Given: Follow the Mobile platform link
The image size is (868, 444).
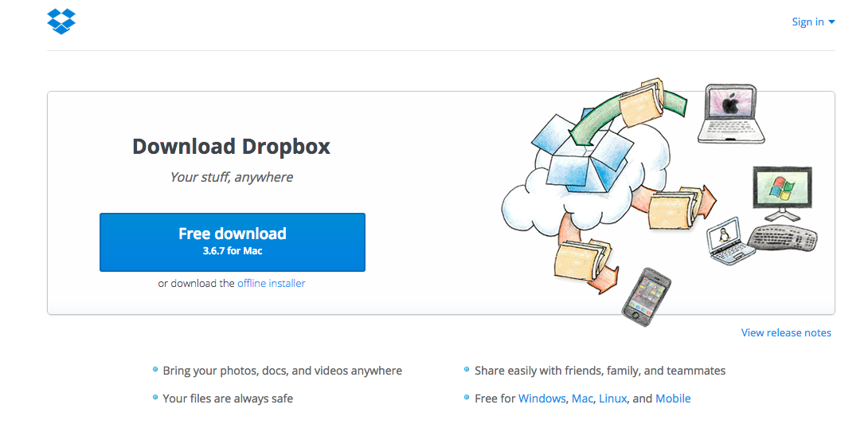Looking at the screenshot, I should click(673, 399).
